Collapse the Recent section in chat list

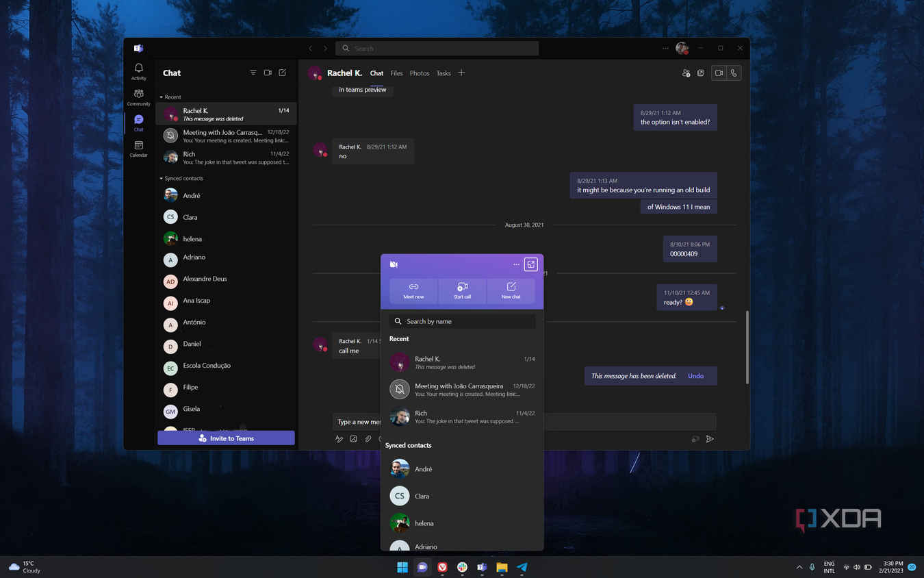(170, 97)
